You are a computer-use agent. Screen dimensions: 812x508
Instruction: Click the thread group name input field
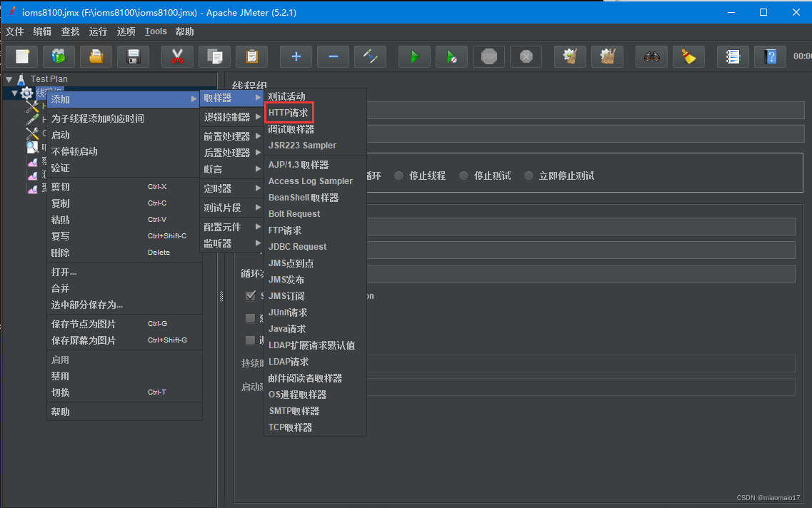585,110
